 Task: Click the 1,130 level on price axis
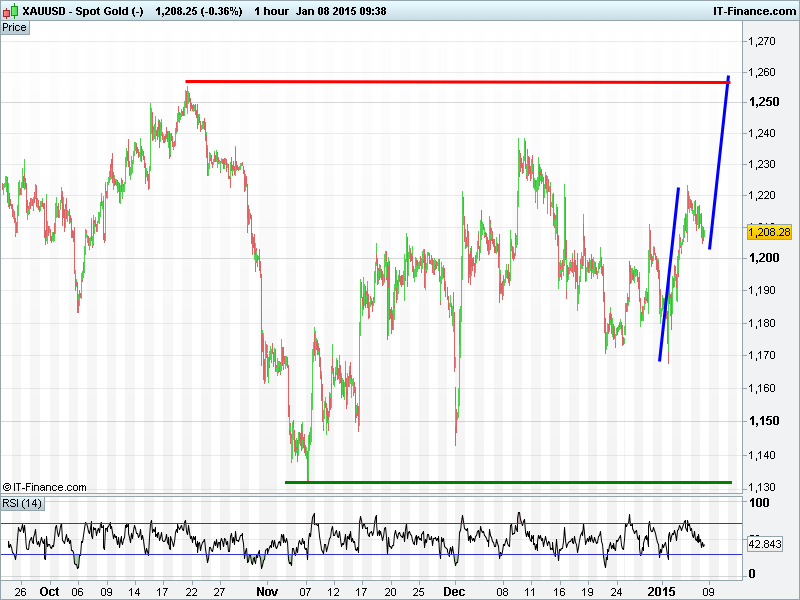pyautogui.click(x=764, y=487)
